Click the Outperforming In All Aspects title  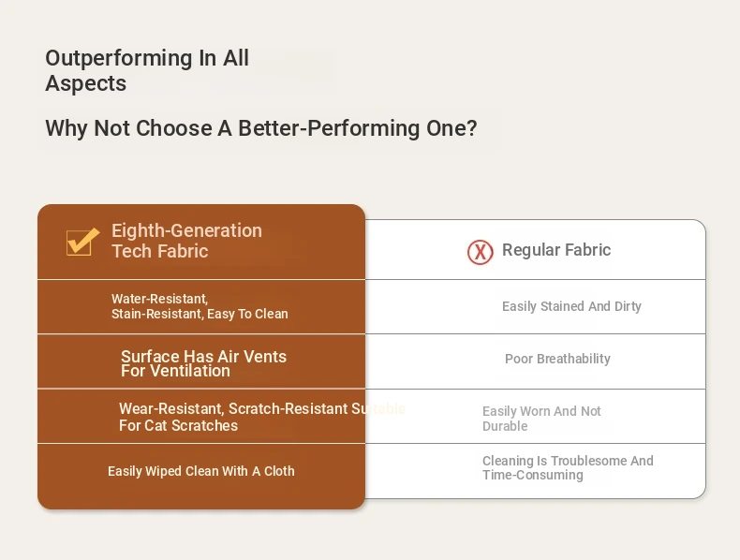pyautogui.click(x=147, y=71)
